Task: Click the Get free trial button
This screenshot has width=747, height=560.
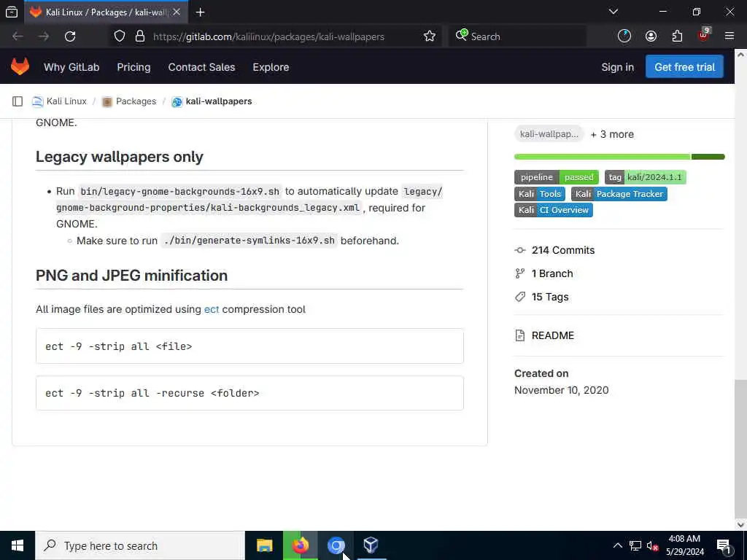Action: coord(684,66)
